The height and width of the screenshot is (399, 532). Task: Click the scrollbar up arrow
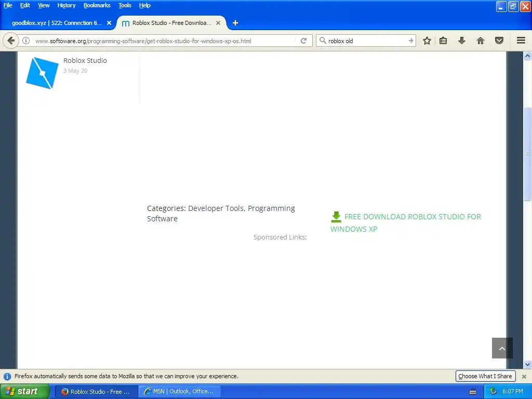(527, 56)
